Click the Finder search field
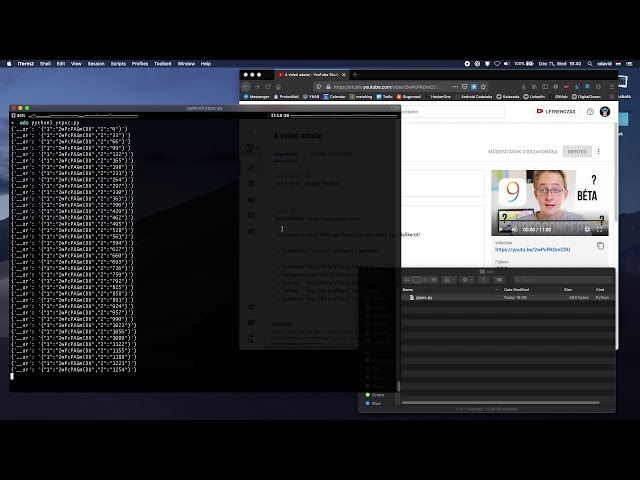Screen dimensions: 640x480 pyautogui.click(x=562, y=280)
